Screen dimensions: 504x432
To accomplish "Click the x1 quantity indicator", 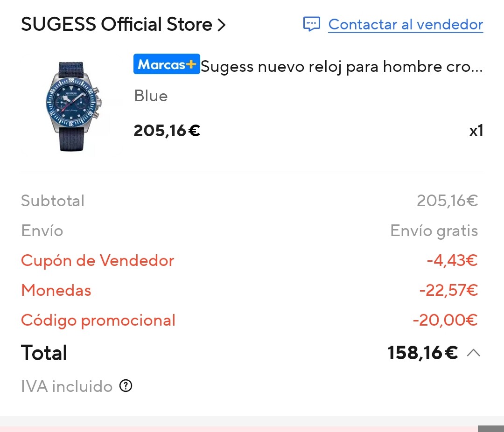I will [x=476, y=131].
